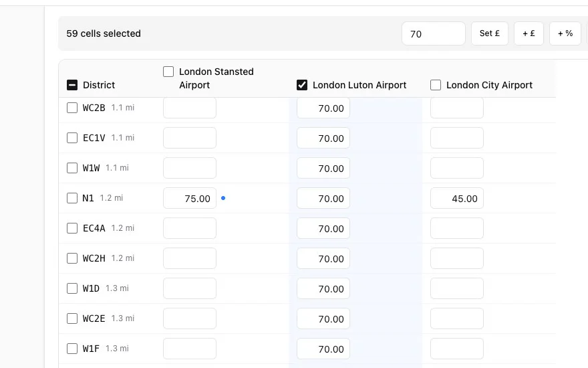
Task: Click the EC1V Stansted price field
Action: point(190,138)
